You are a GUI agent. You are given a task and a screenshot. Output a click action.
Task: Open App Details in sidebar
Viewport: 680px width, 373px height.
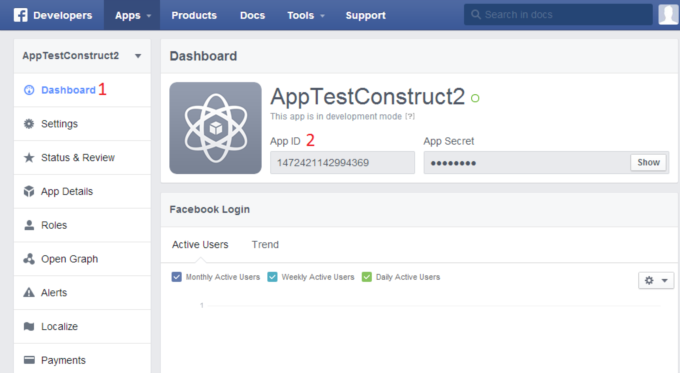(82, 191)
